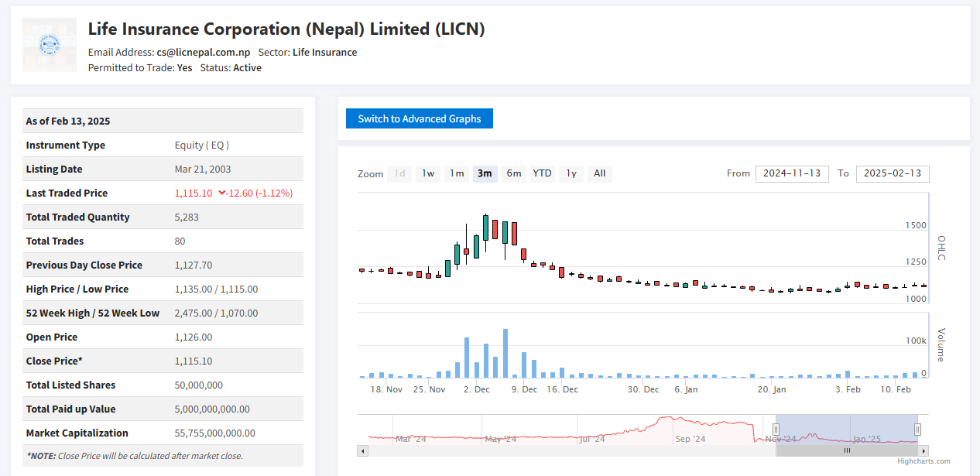
Task: Select the 3m zoom range
Action: 485,173
